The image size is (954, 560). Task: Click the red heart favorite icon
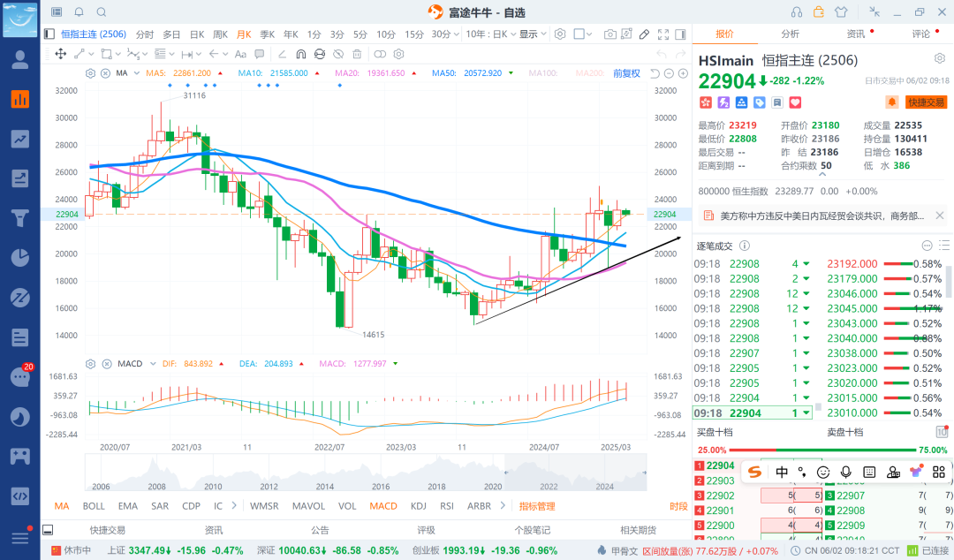795,102
